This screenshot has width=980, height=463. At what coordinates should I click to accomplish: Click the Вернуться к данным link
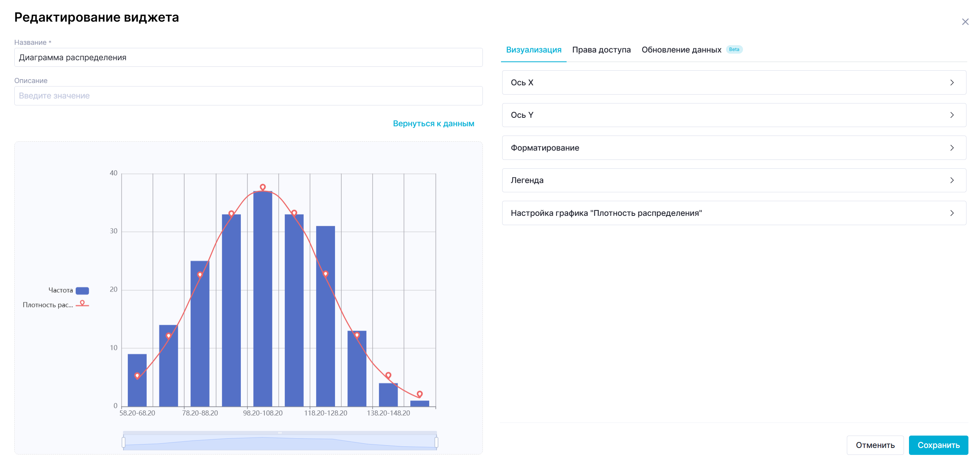[x=433, y=124]
